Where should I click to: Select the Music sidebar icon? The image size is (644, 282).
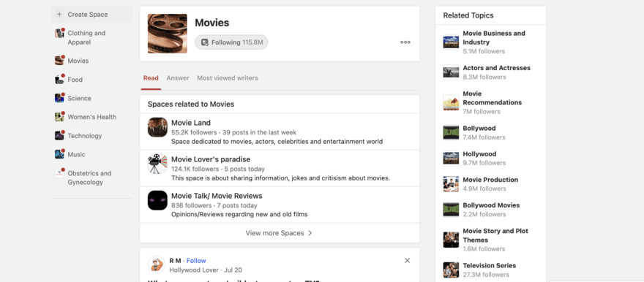pos(59,154)
